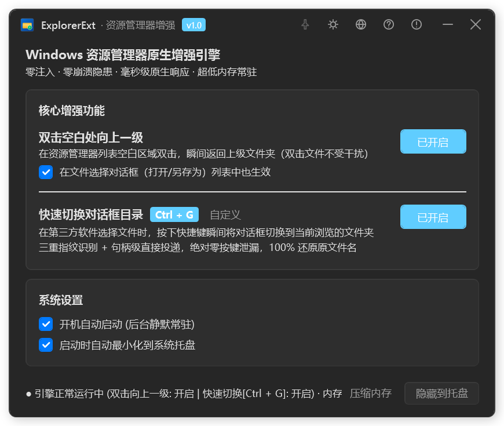504x426 pixels.
Task: Minimize the ExplorerExt window
Action: pos(447,24)
